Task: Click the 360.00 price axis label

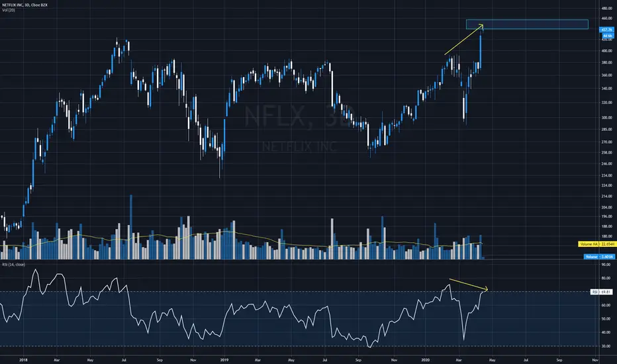Action: pos(606,75)
